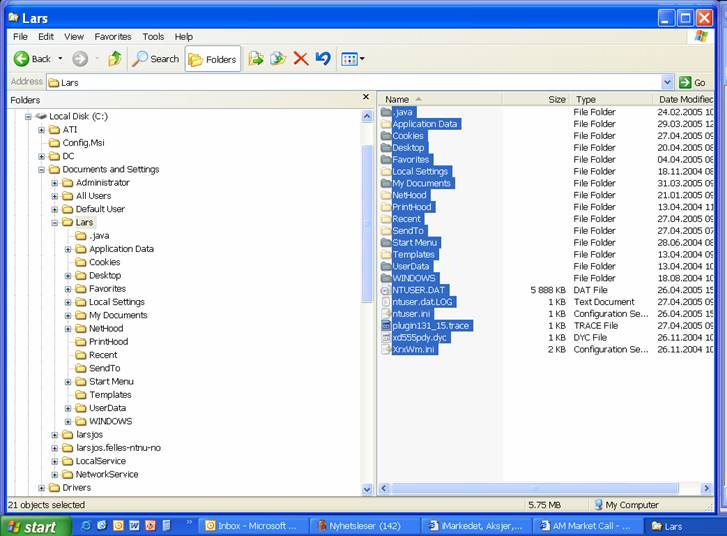Toggle the Folders pane button
The height and width of the screenshot is (536, 727).
click(212, 59)
